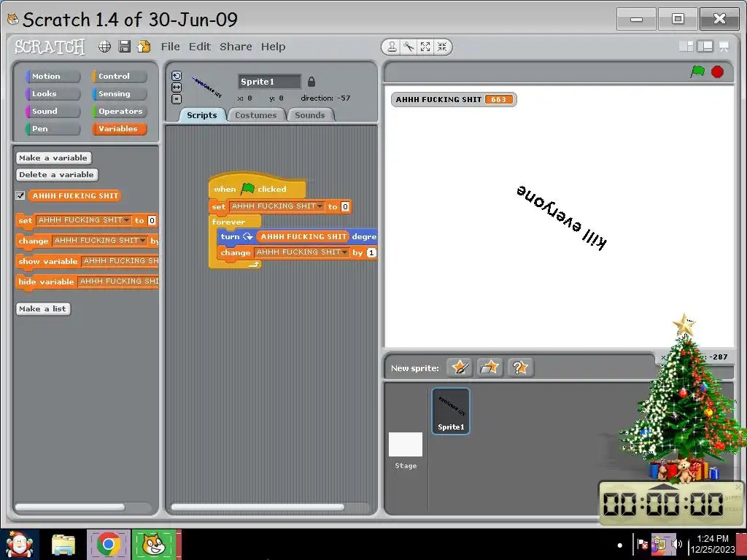Select the shrink sprite tool

pyautogui.click(x=442, y=47)
